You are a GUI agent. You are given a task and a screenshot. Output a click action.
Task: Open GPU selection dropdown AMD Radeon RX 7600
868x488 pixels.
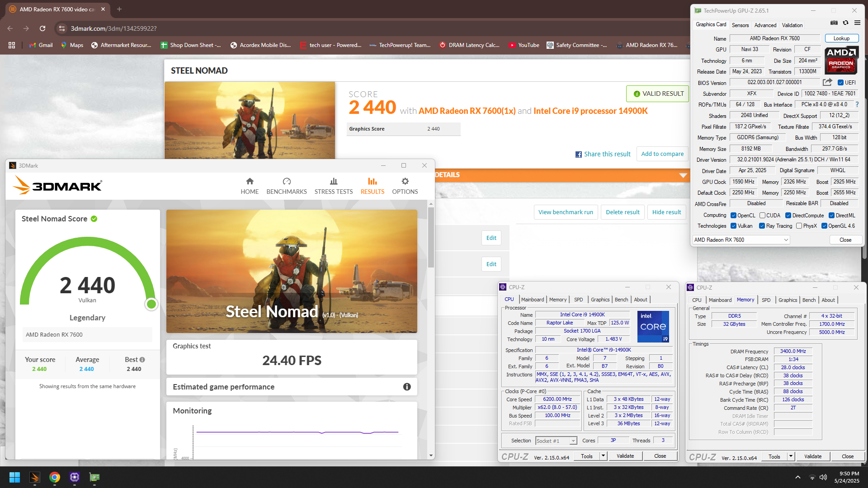741,240
